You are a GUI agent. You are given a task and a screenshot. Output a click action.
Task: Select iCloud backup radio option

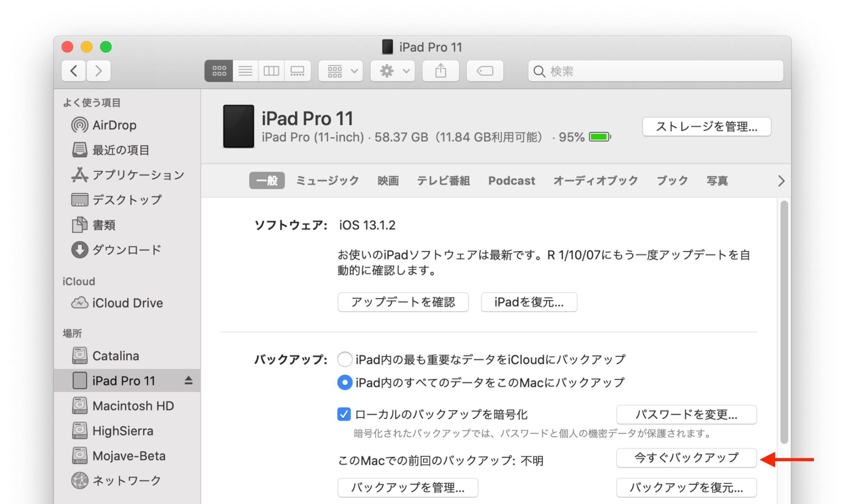point(345,359)
